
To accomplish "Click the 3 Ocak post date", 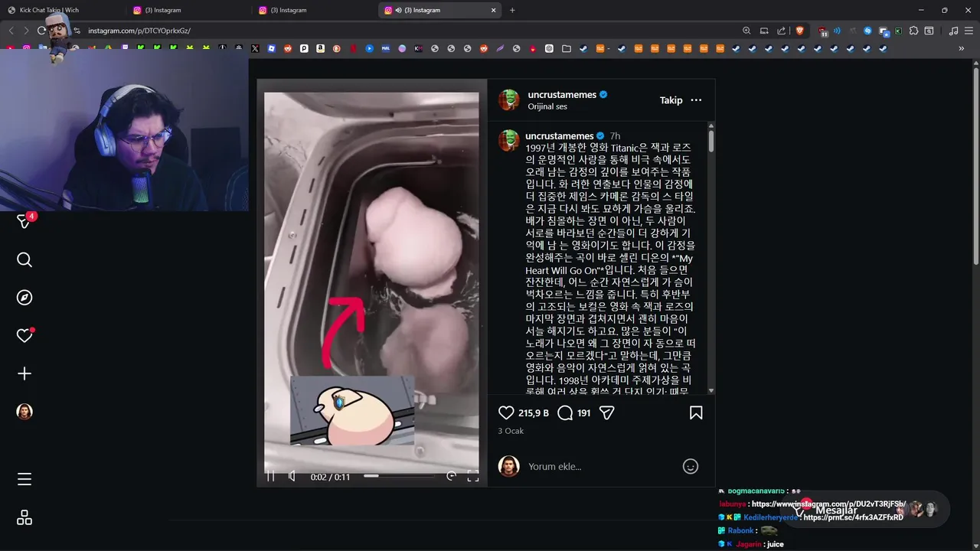I will click(x=511, y=431).
